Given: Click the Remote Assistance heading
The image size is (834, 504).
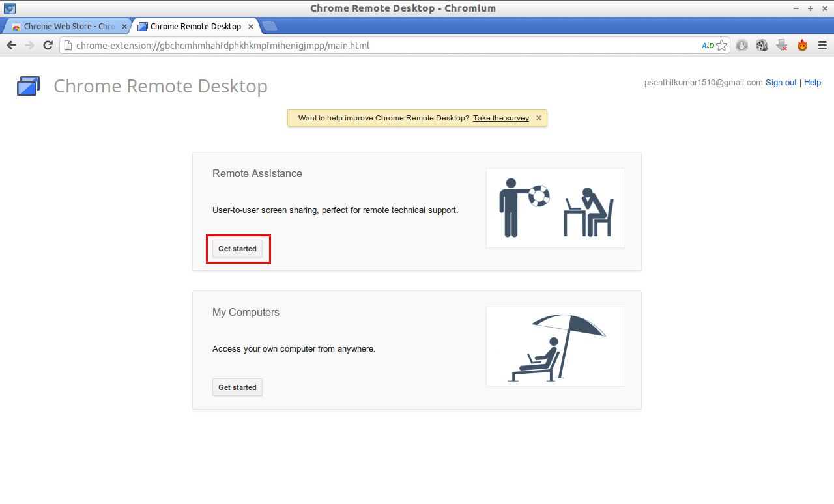Looking at the screenshot, I should [257, 173].
